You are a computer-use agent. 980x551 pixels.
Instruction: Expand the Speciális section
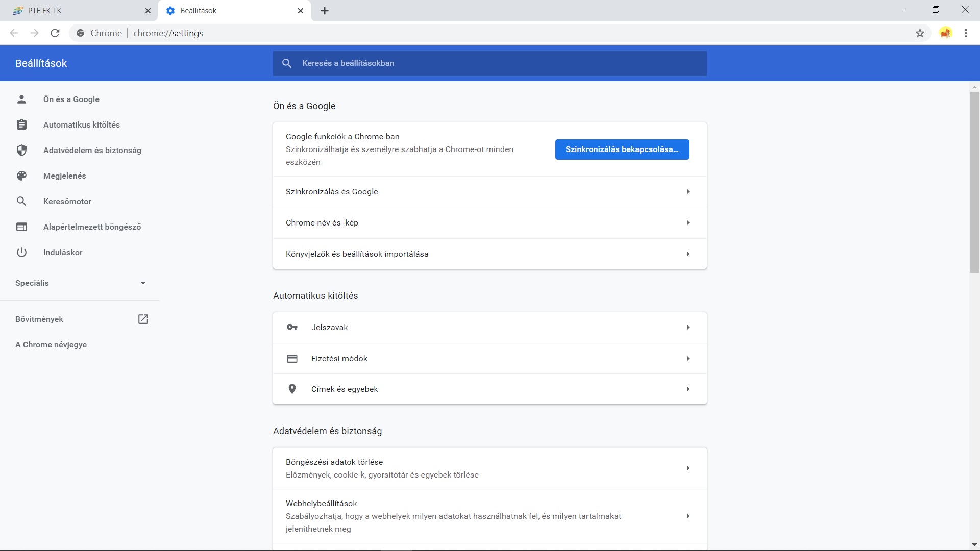[81, 283]
